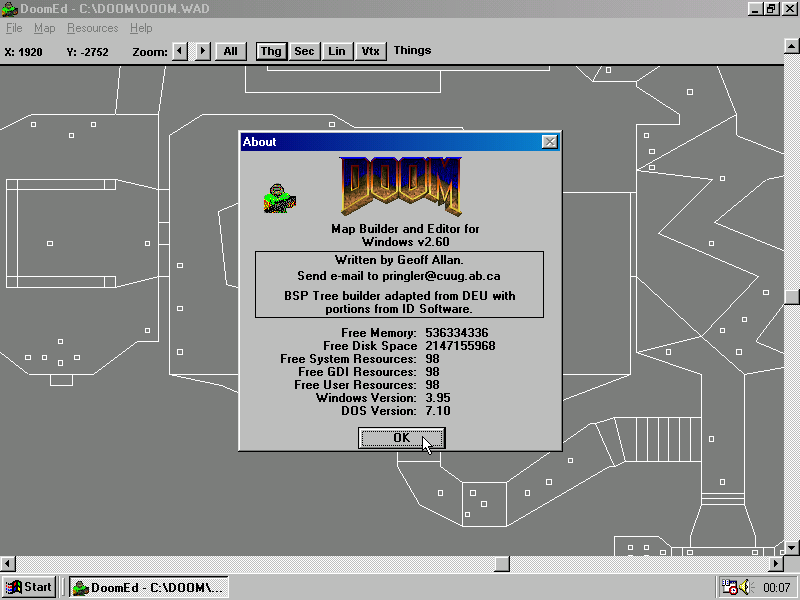Image resolution: width=800 pixels, height=600 pixels.
Task: Switch to Vtx vertex edit mode
Action: pyautogui.click(x=370, y=51)
